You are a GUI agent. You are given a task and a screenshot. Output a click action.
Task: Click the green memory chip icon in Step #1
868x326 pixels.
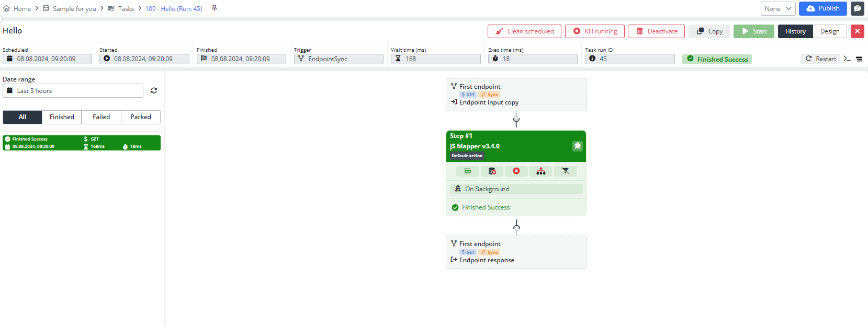tap(467, 171)
